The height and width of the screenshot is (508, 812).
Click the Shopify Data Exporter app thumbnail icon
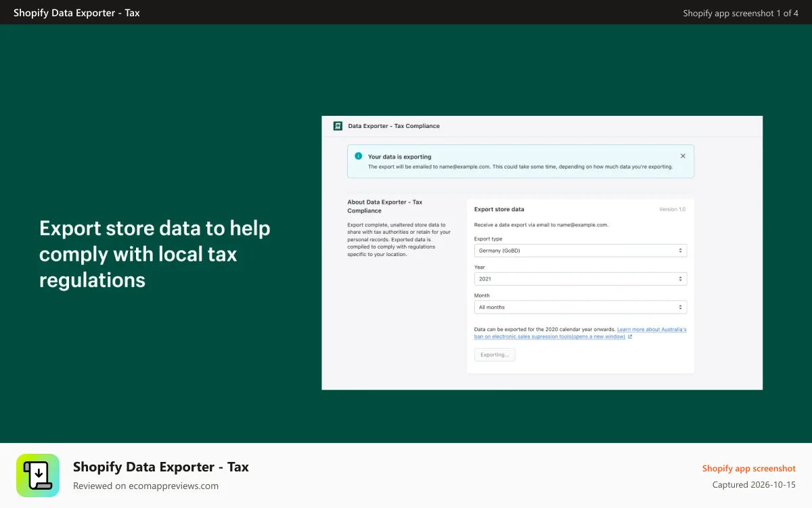(x=38, y=475)
